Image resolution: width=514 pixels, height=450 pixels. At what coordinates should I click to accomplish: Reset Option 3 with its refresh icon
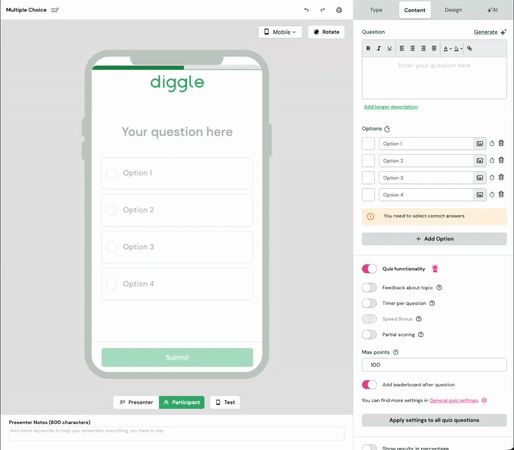click(x=492, y=178)
